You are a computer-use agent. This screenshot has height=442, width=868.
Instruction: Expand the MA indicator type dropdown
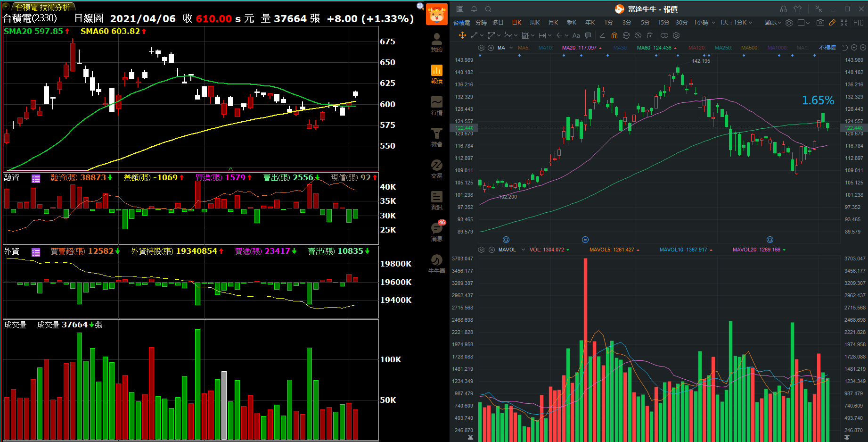[x=511, y=48]
